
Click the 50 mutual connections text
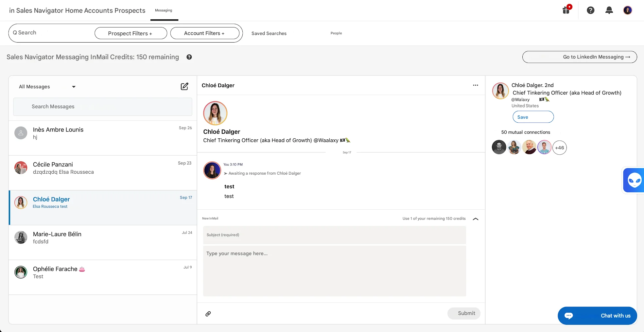pos(526,132)
